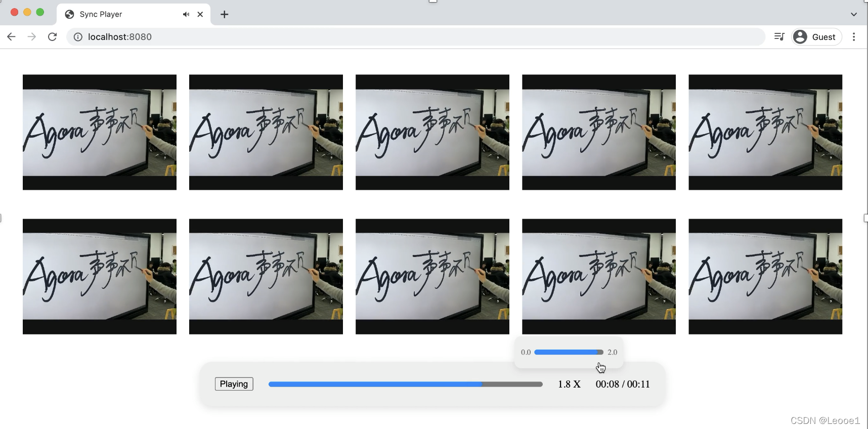This screenshot has height=429, width=868.
Task: Click the fifth video in top row
Action: point(765,132)
